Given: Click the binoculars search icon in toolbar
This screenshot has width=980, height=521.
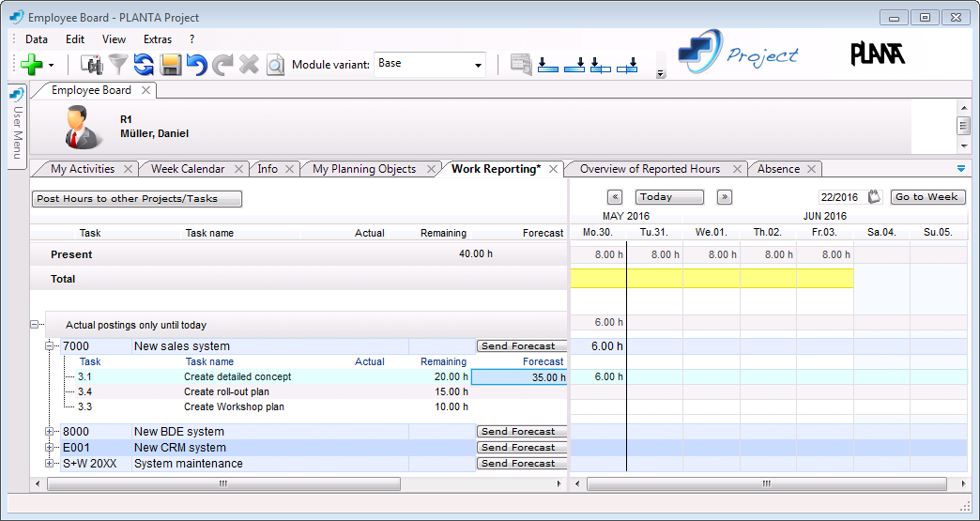Looking at the screenshot, I should pos(92,65).
